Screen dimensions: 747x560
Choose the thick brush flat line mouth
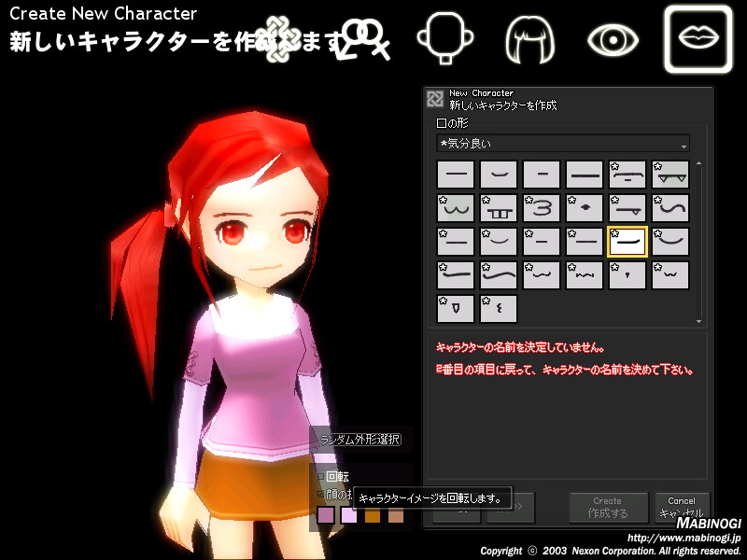pos(456,275)
